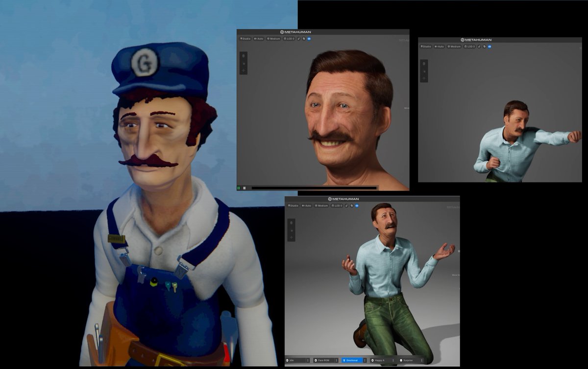Click middle viewport tool icon in face close-up window
The height and width of the screenshot is (369, 588).
pos(244,64)
